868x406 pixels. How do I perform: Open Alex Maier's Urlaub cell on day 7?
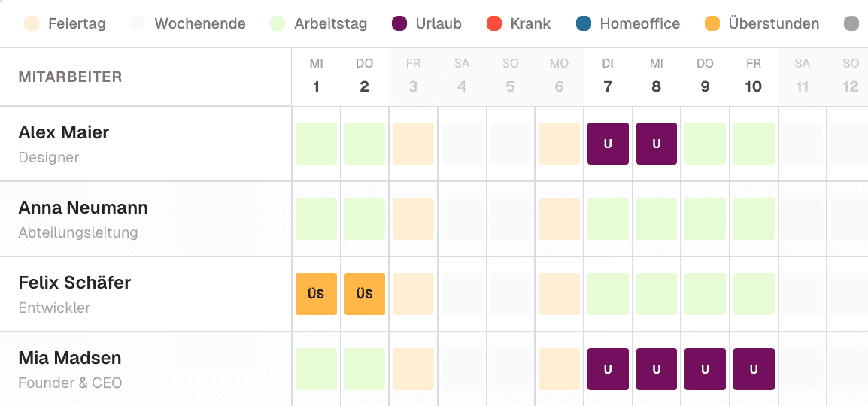click(608, 144)
